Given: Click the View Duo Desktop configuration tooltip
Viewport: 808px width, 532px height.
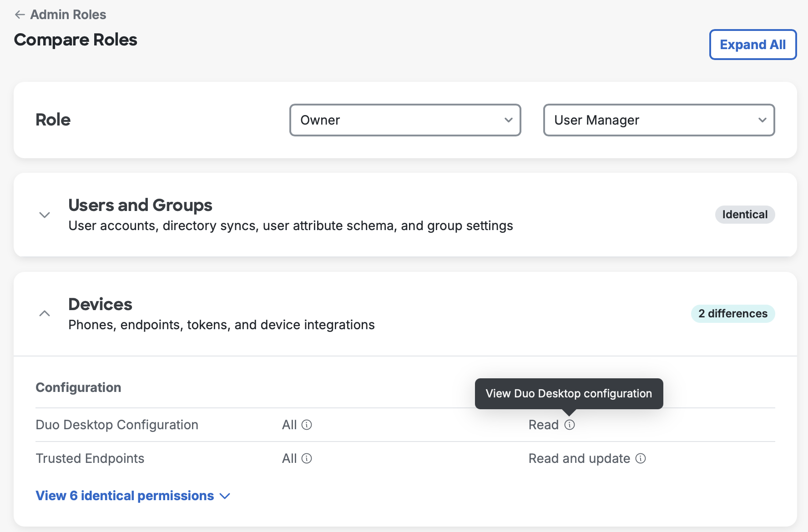Looking at the screenshot, I should coord(569,394).
